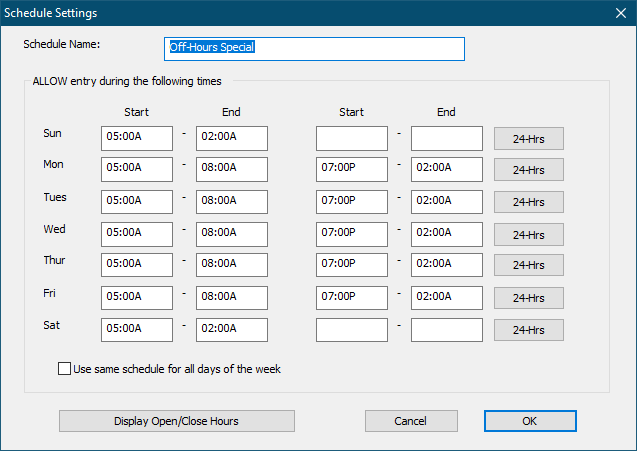Image resolution: width=637 pixels, height=451 pixels.
Task: Select Wednesday's second End time 02:00A
Action: pyautogui.click(x=447, y=234)
